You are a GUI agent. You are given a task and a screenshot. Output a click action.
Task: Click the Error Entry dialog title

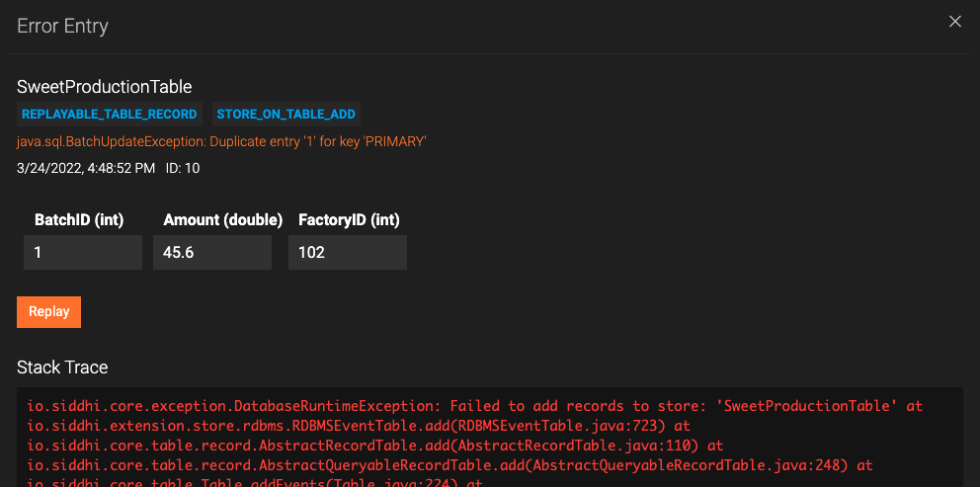click(62, 26)
